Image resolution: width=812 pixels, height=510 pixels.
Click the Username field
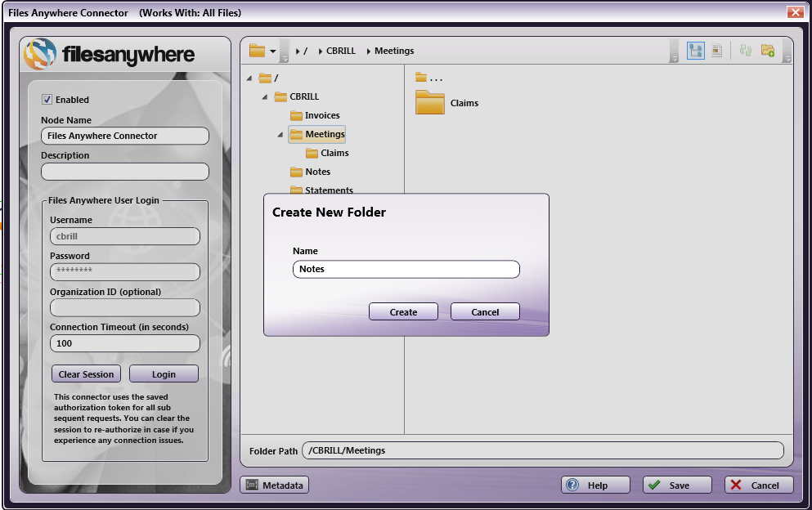click(x=125, y=236)
